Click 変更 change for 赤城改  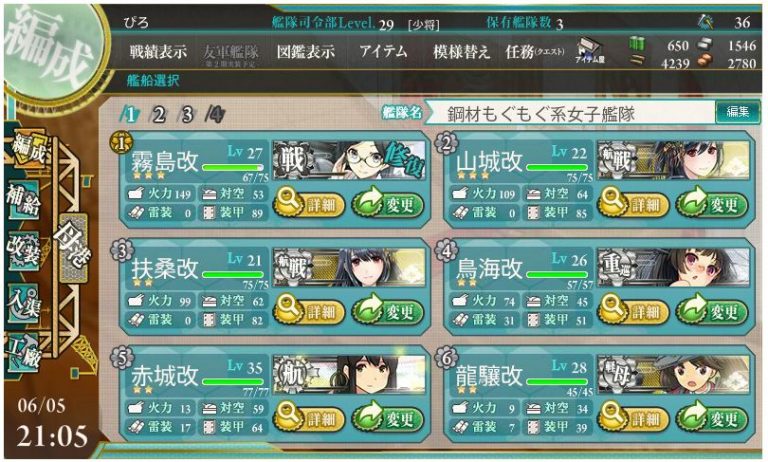pos(388,418)
